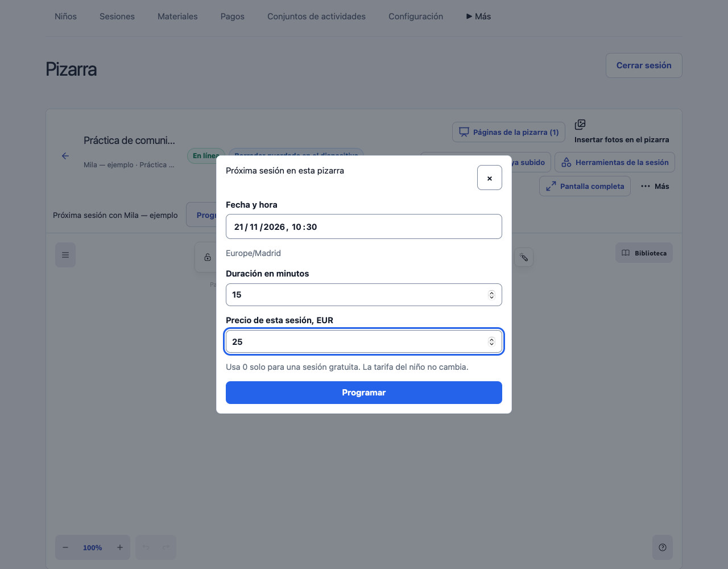Screen dimensions: 728x569
Task: Reset zoom via the 100% label
Action: point(93,547)
